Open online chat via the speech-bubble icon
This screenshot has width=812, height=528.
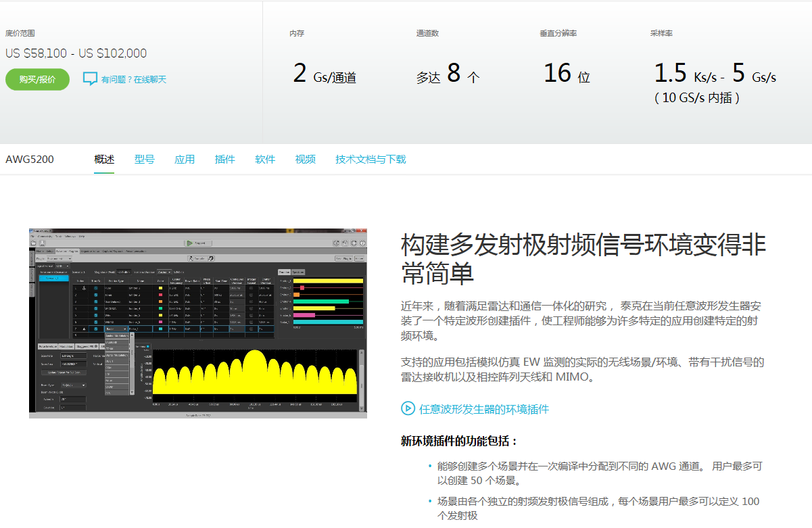90,79
